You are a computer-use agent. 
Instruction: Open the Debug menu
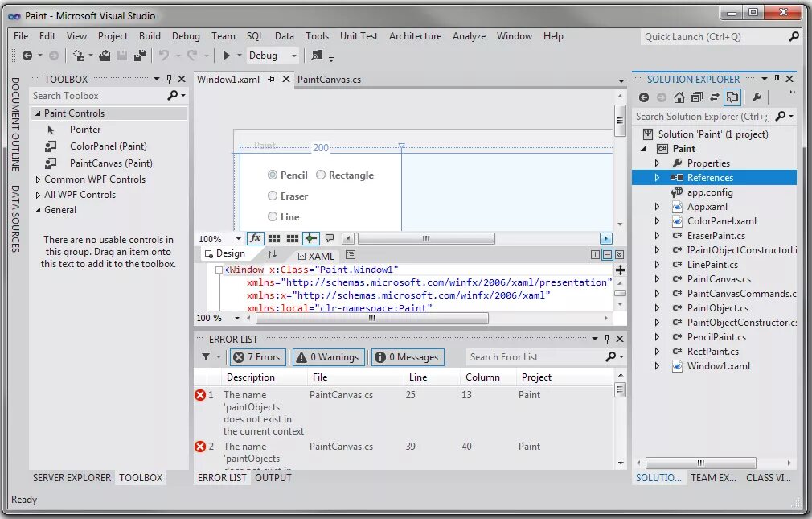pyautogui.click(x=186, y=35)
